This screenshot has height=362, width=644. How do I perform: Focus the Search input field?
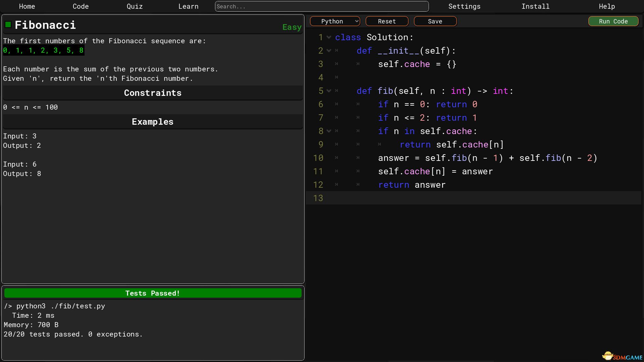click(322, 6)
